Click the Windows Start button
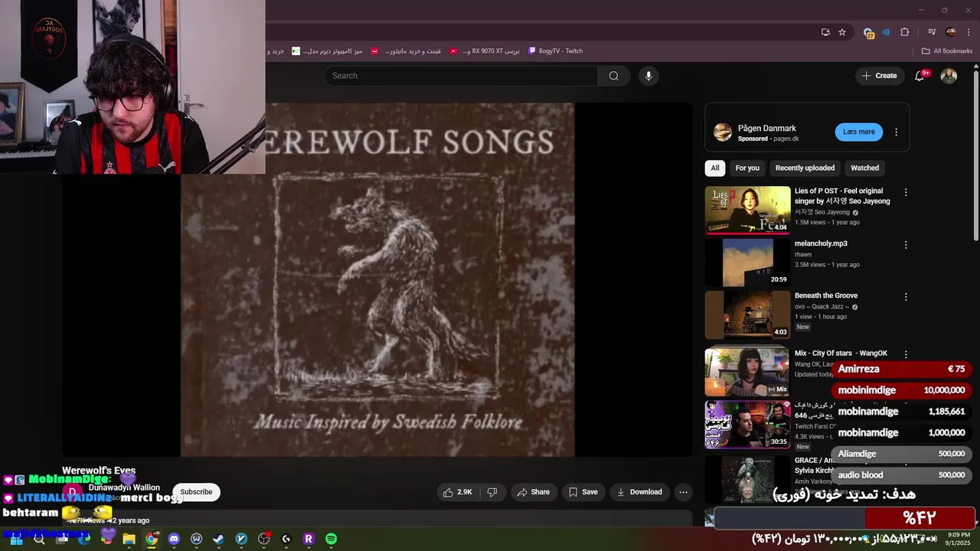The width and height of the screenshot is (980, 551). (16, 539)
